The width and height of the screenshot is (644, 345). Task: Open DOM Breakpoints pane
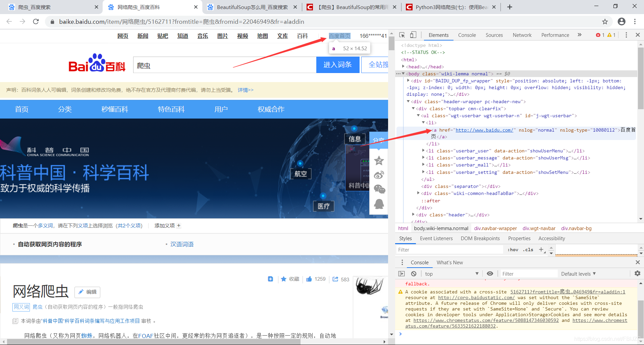click(480, 238)
